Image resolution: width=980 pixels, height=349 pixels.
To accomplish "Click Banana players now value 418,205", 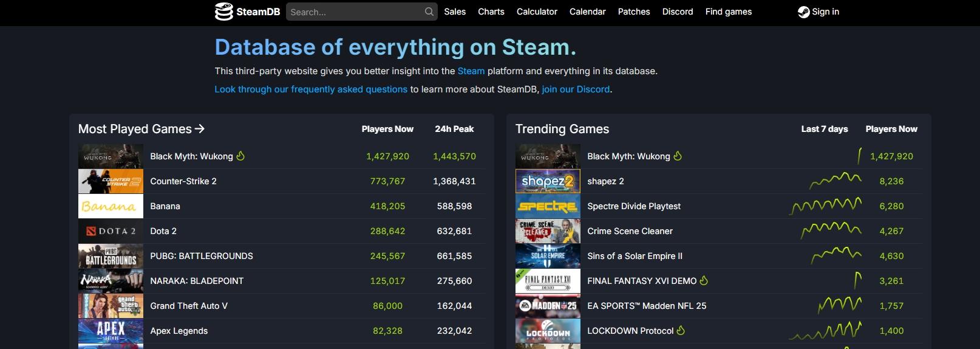I will [x=387, y=206].
